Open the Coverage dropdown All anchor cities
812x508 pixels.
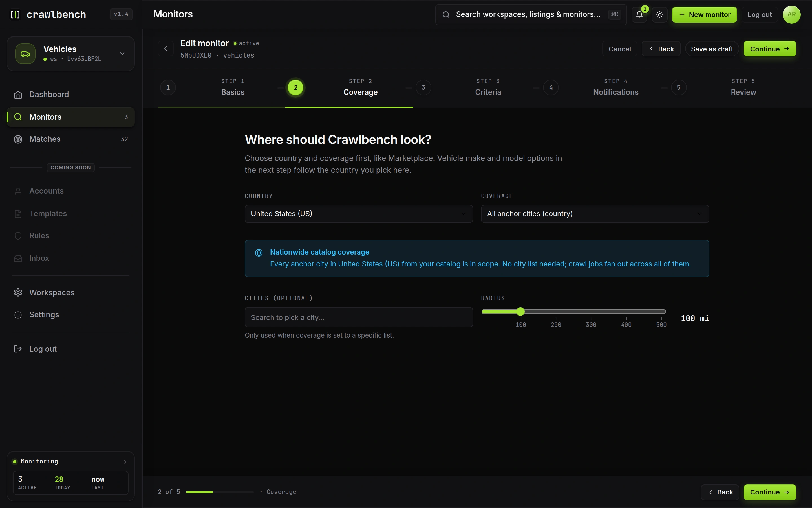pos(595,214)
